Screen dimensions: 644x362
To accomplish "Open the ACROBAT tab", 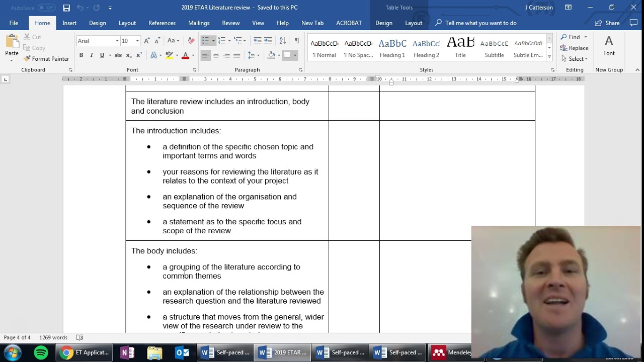I will [x=349, y=23].
